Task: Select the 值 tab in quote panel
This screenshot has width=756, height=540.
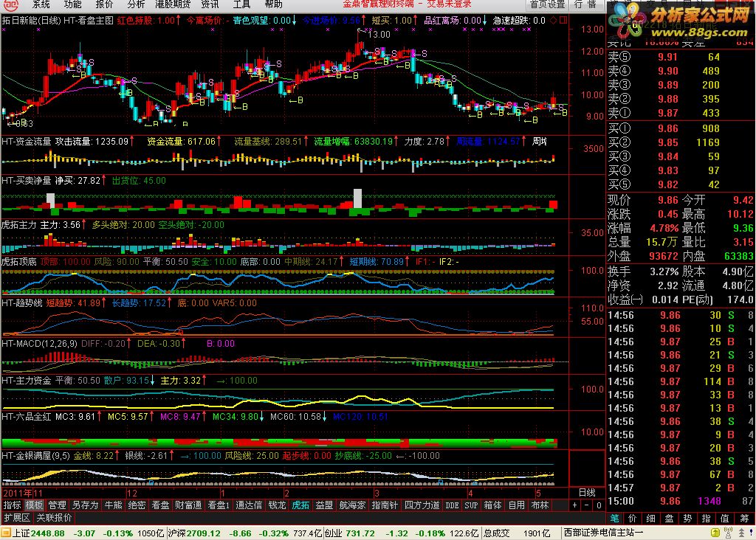Action: pyautogui.click(x=724, y=519)
